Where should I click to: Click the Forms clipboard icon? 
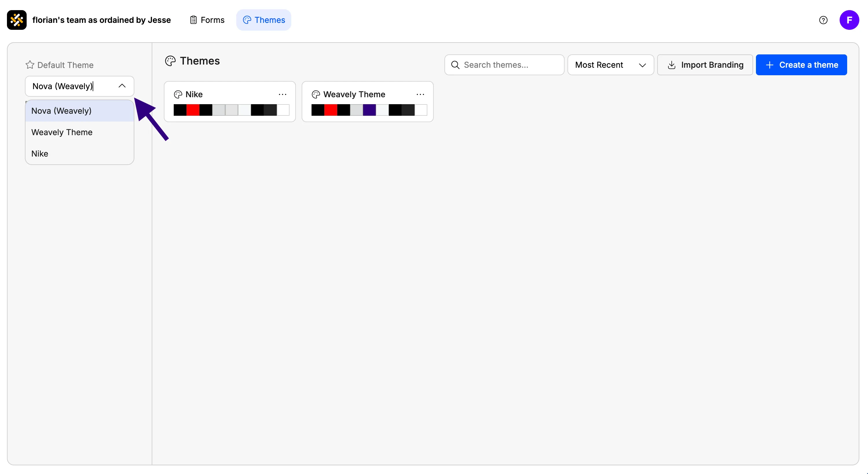(x=193, y=20)
